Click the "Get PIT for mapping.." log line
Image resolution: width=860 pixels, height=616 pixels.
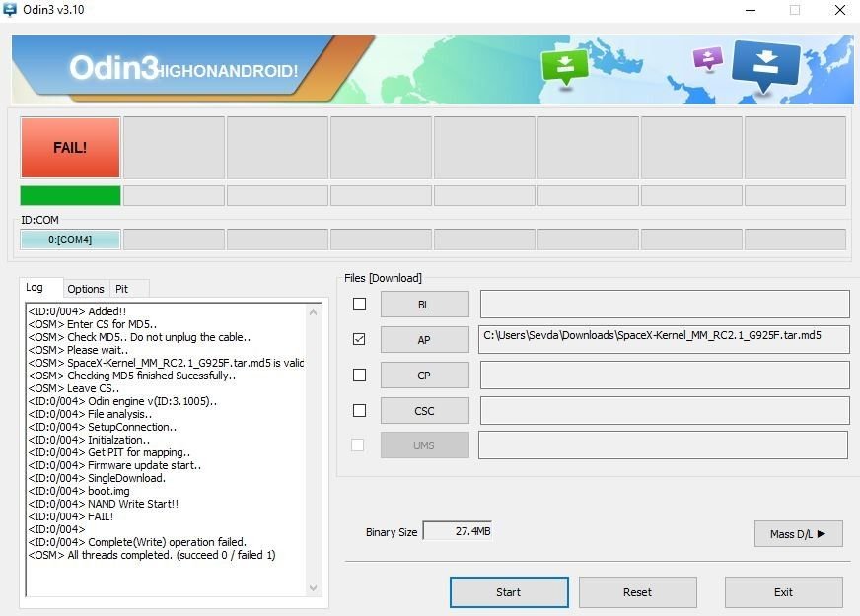pos(109,452)
